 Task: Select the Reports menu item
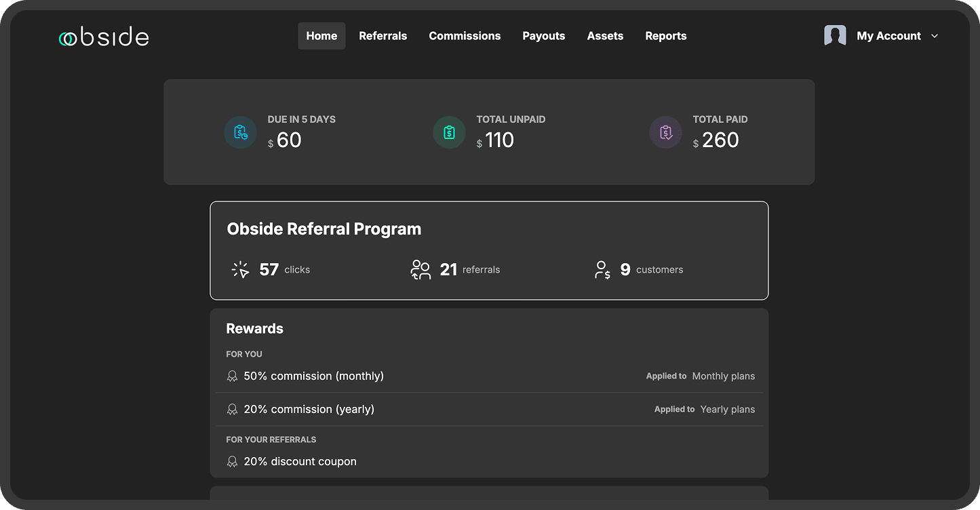coord(666,35)
